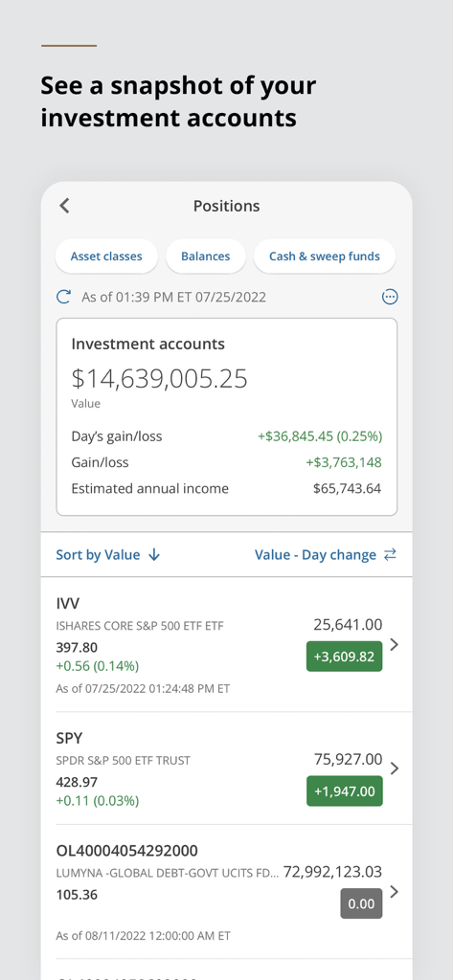Tap value 72,992,123.03
This screenshot has height=980, width=453.
coord(333,871)
